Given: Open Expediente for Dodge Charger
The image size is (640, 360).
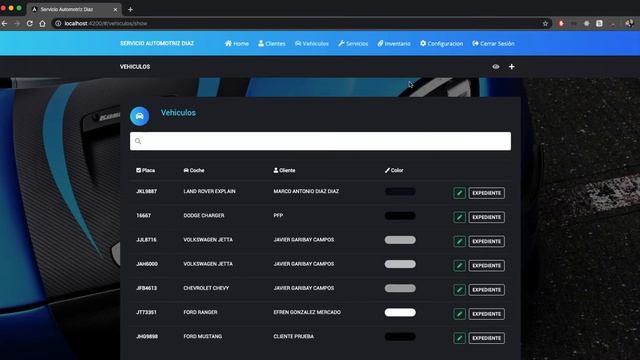Looking at the screenshot, I should pos(487,217).
